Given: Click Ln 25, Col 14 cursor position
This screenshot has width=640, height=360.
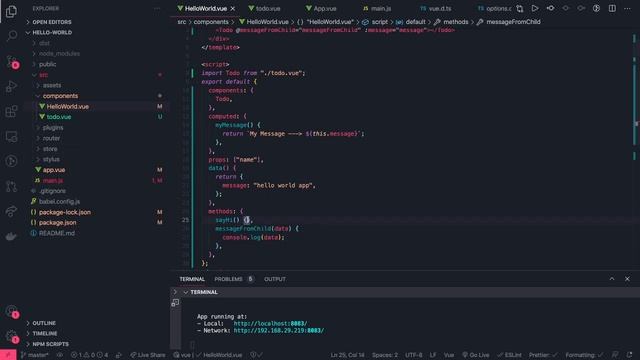Looking at the screenshot, I should (x=347, y=355).
